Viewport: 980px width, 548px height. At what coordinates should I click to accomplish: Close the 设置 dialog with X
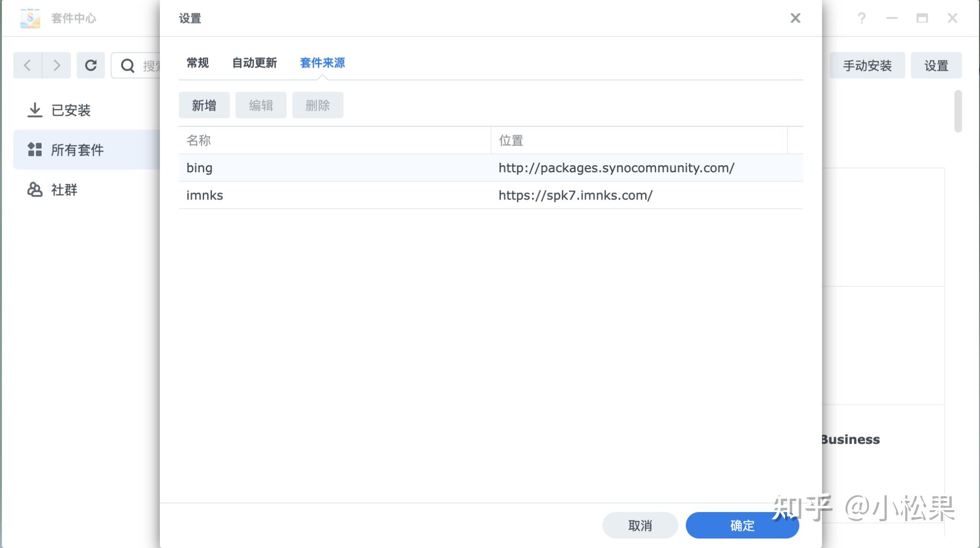point(795,18)
